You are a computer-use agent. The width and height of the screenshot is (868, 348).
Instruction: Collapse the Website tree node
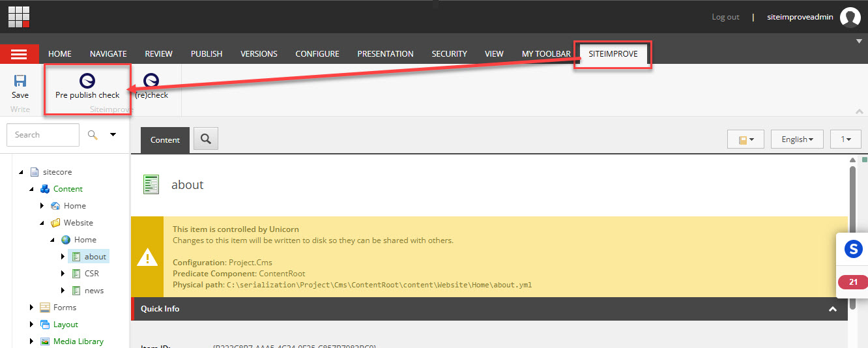point(42,223)
